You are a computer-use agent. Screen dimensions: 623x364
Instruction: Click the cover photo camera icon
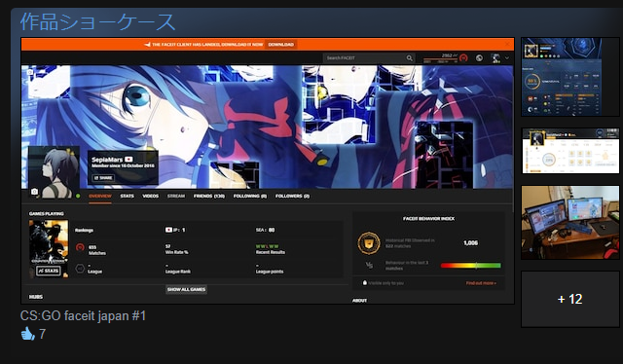click(x=30, y=72)
